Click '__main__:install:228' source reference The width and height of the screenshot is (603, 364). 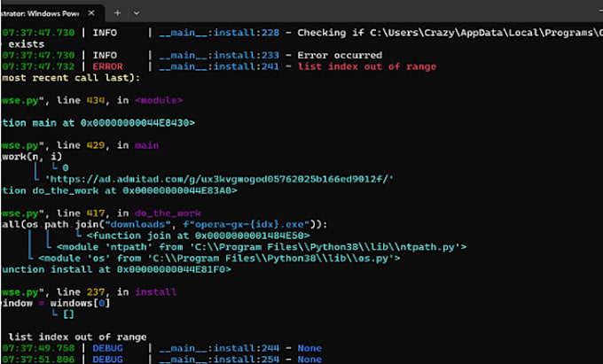click(219, 33)
